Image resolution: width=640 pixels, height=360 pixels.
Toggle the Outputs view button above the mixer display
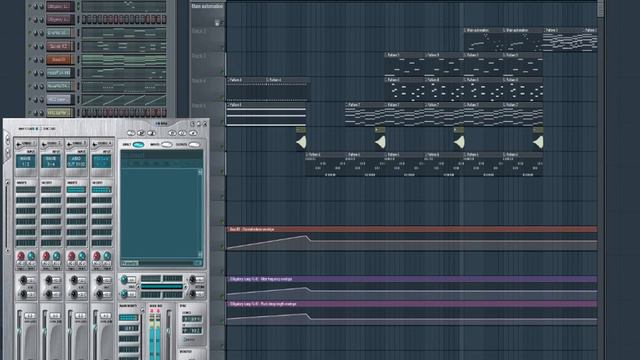(194, 144)
